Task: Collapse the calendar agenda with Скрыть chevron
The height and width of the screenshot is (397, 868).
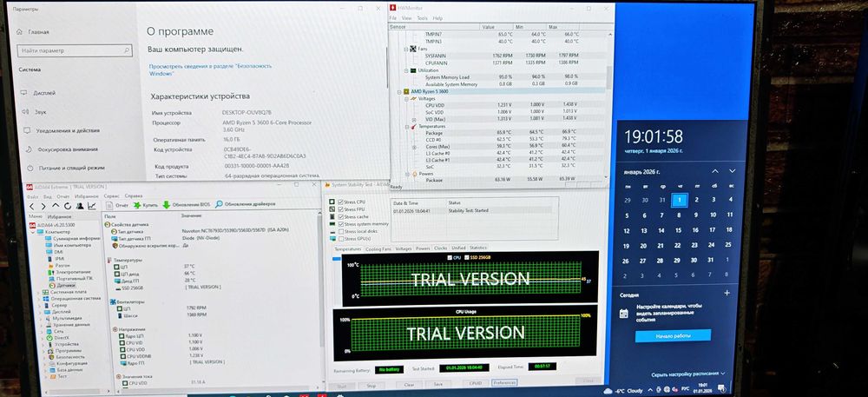Action: pyautogui.click(x=723, y=374)
